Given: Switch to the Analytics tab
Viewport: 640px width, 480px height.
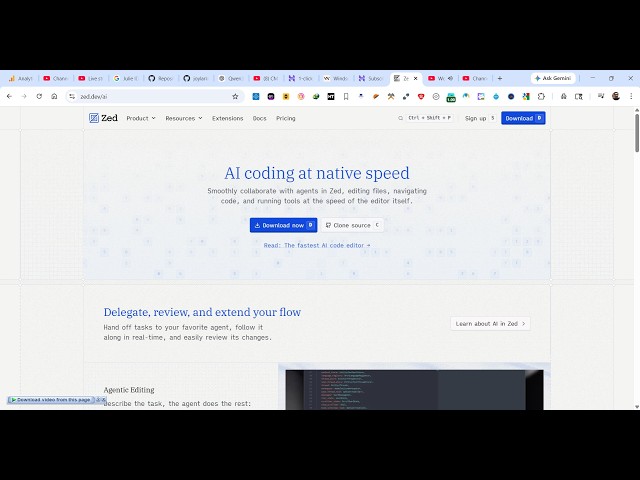Looking at the screenshot, I should 20,78.
